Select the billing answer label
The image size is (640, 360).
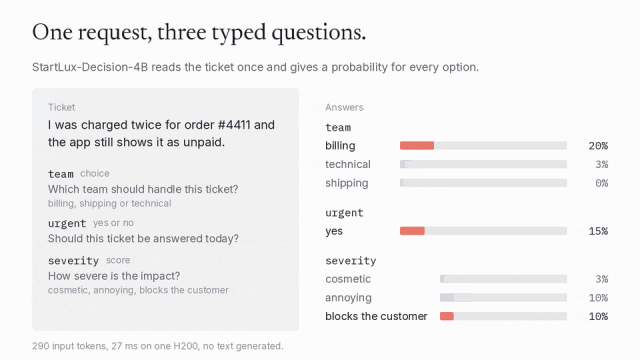pos(340,146)
